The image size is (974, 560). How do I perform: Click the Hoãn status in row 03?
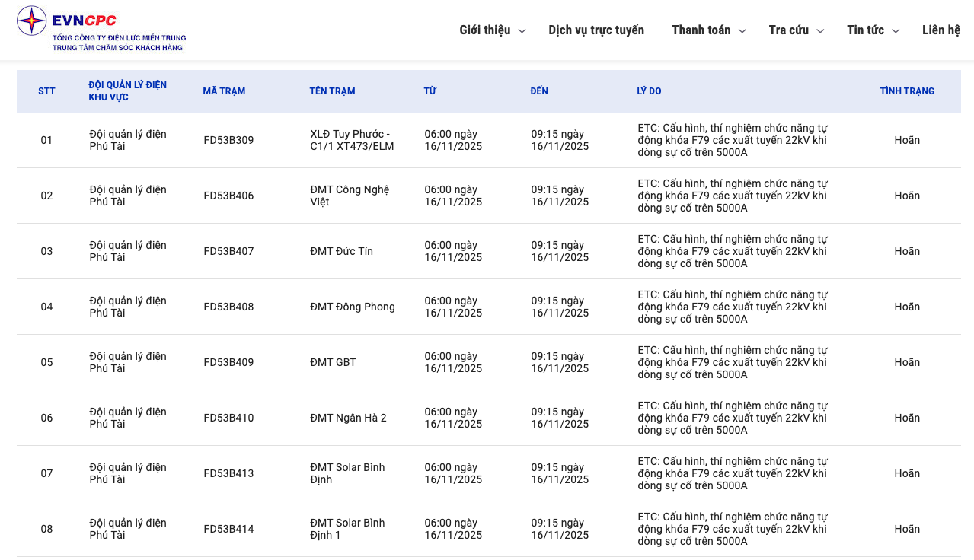click(907, 251)
